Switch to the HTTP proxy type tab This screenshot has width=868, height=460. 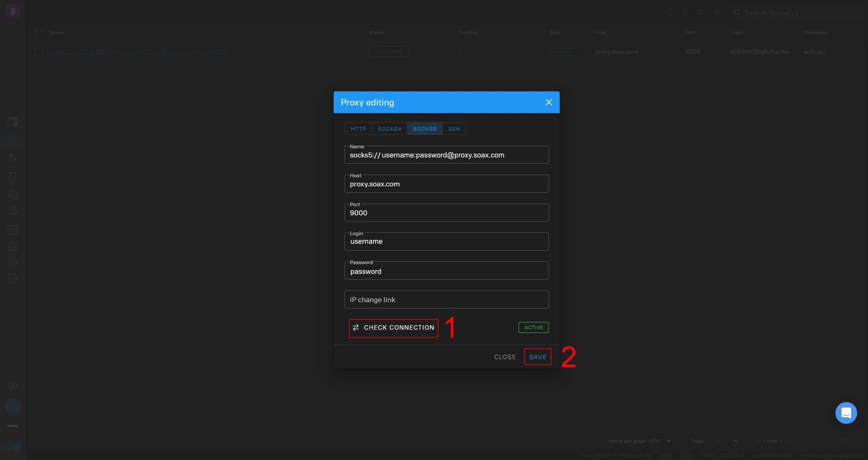(358, 129)
